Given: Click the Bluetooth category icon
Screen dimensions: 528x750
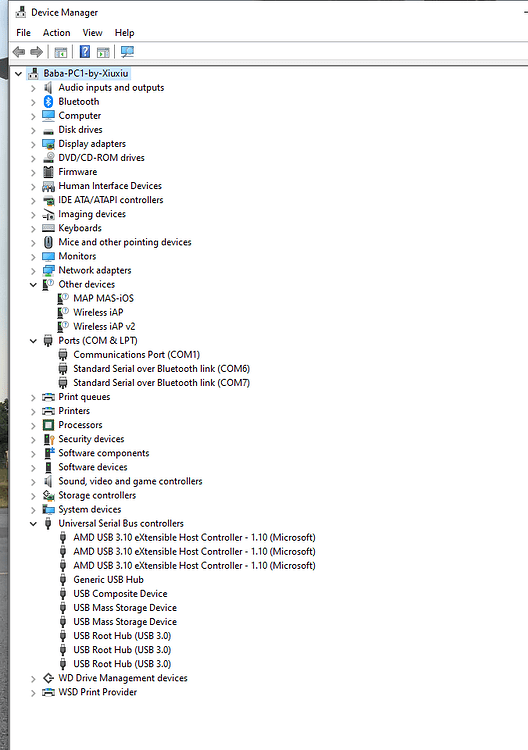Looking at the screenshot, I should (48, 101).
